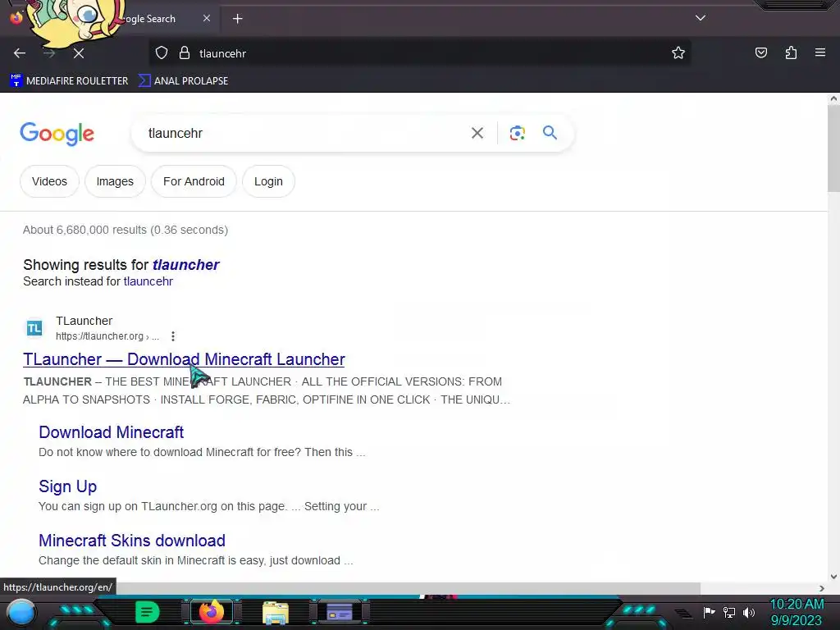Click the TL favicon of TLauncher result
The image size is (840, 630).
point(34,328)
